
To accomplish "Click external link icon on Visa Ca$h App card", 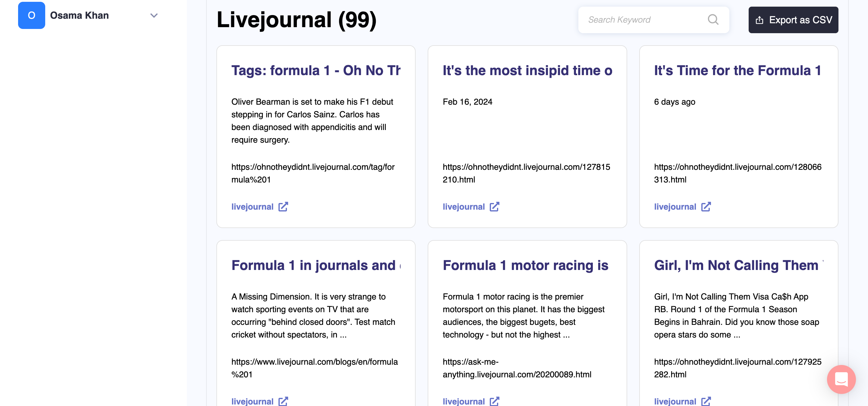I will (x=706, y=401).
